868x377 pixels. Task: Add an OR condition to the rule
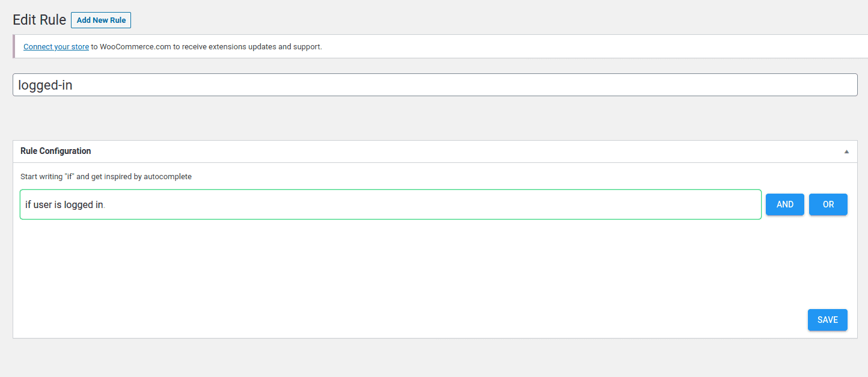pyautogui.click(x=828, y=204)
